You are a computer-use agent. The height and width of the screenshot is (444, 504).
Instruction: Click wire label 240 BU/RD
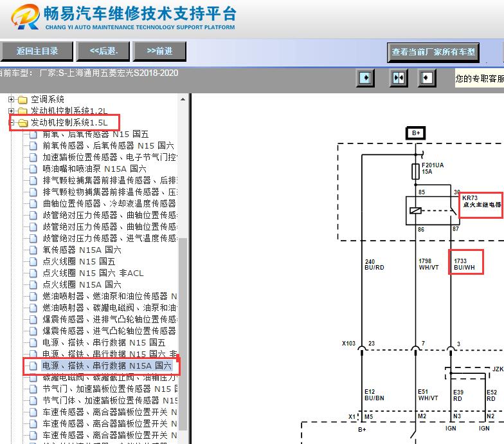(374, 264)
